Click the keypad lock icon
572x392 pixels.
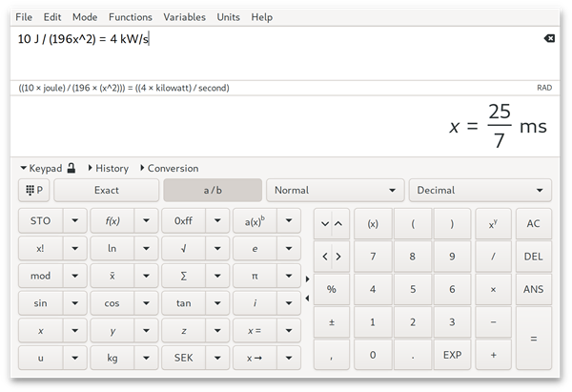pyautogui.click(x=71, y=168)
